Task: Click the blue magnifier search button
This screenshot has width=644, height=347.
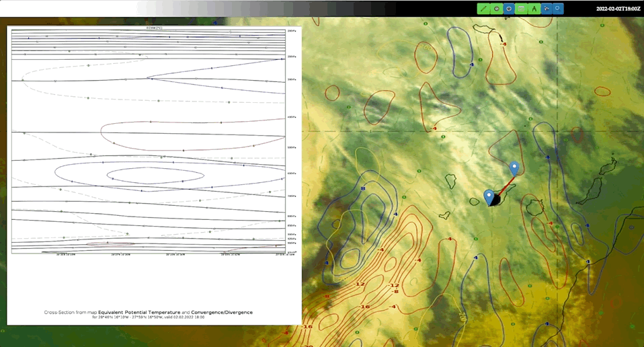Action: pos(558,9)
